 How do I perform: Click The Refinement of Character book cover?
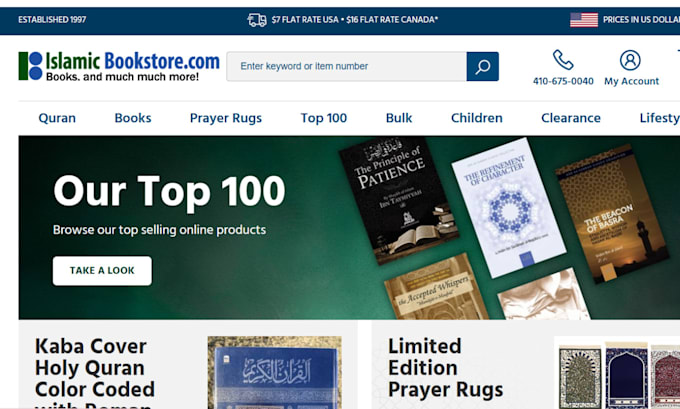508,207
